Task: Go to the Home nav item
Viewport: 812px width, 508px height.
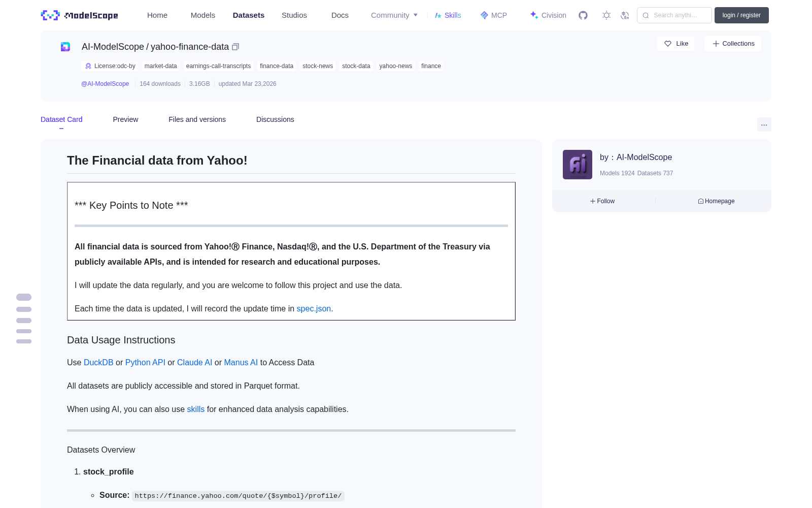Action: [x=157, y=15]
